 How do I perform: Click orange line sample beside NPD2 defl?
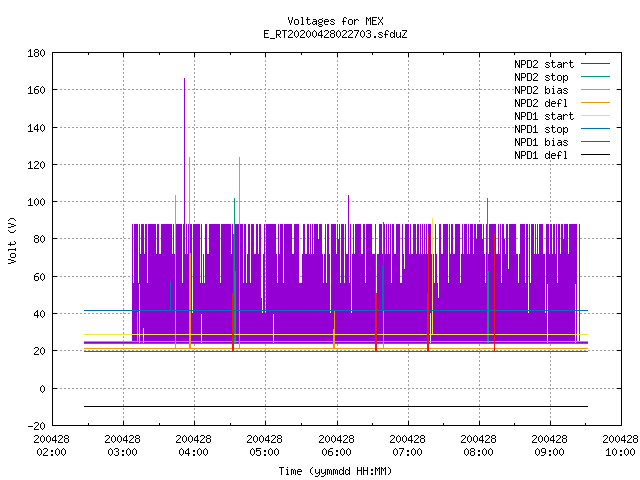[595, 102]
